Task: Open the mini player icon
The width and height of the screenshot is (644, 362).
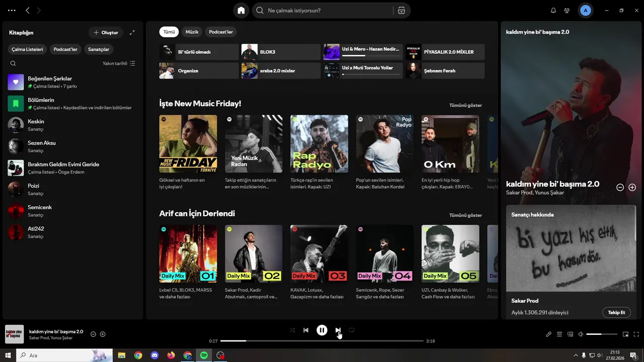Action: (x=626, y=334)
